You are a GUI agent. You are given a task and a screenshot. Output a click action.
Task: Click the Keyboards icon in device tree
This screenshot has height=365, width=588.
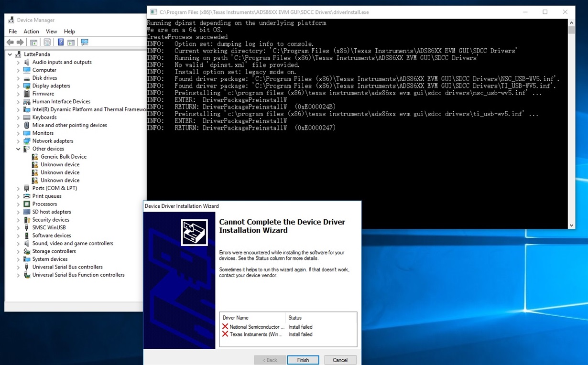pyautogui.click(x=27, y=117)
